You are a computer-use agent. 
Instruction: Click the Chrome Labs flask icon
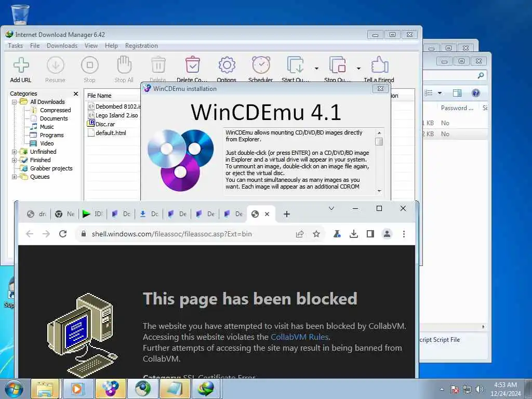click(337, 234)
